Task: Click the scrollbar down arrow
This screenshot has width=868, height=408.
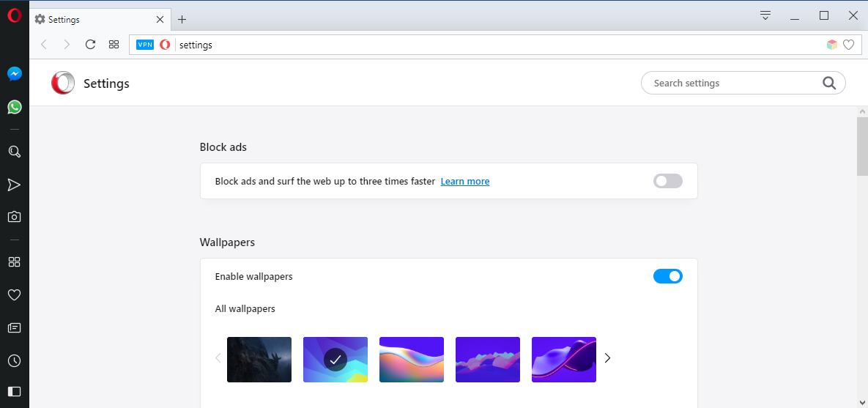Action: 862,403
